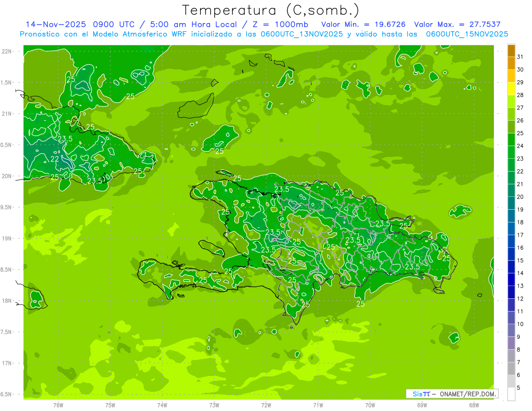
Task: Click the legend value "5"
Action: pos(519,388)
